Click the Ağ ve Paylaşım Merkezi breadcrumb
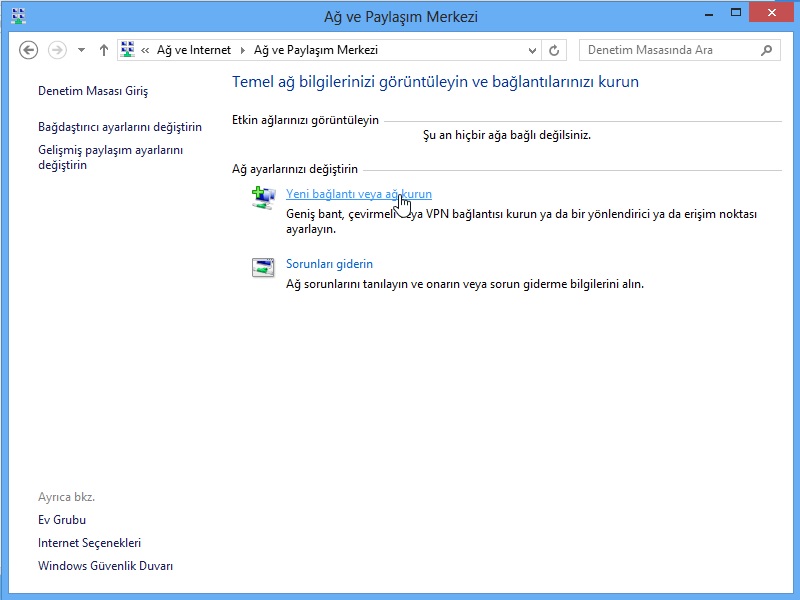 coord(316,50)
